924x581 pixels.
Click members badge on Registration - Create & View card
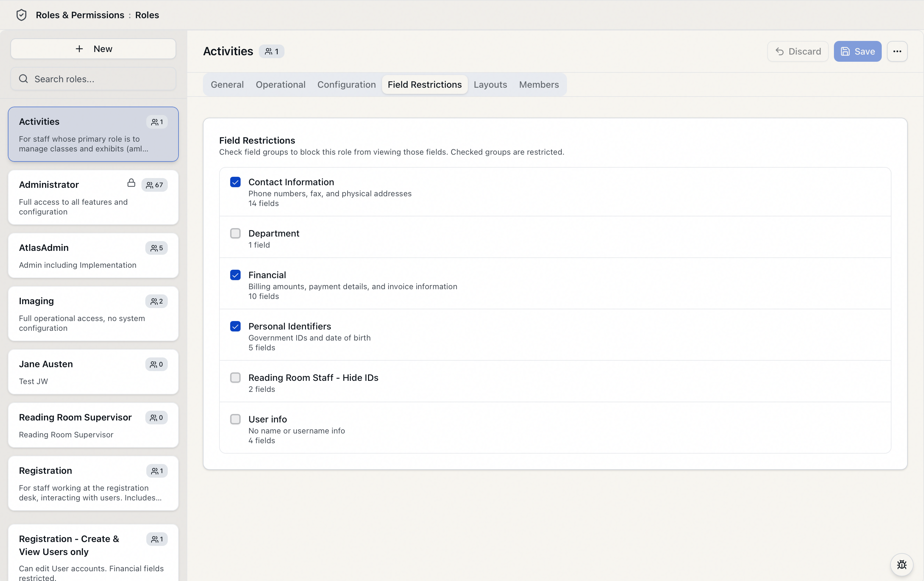157,539
